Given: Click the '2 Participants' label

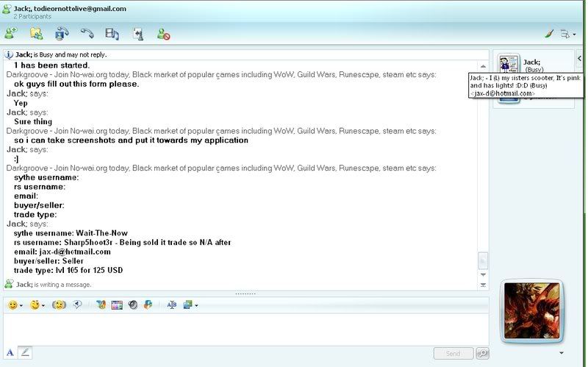Looking at the screenshot, I should (x=32, y=16).
